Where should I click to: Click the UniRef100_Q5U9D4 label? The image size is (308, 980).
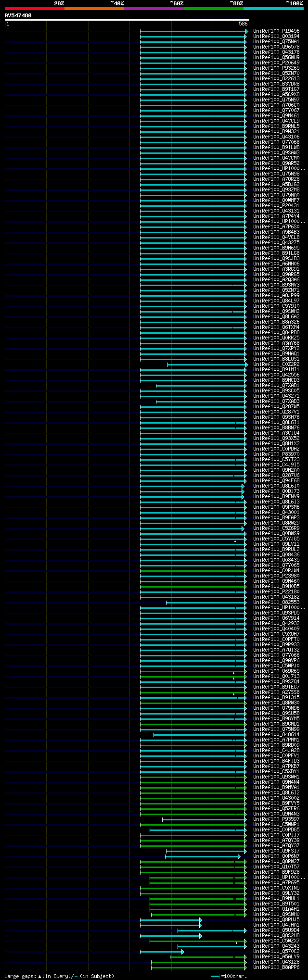click(276, 930)
